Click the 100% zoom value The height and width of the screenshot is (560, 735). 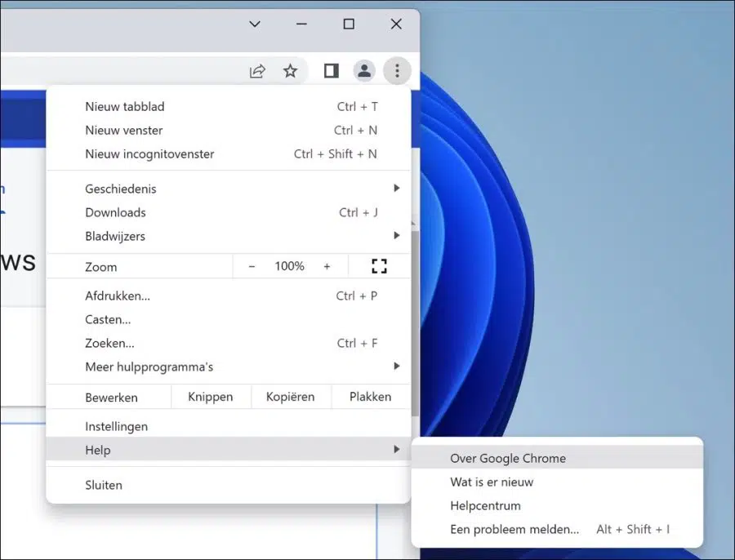pos(289,266)
